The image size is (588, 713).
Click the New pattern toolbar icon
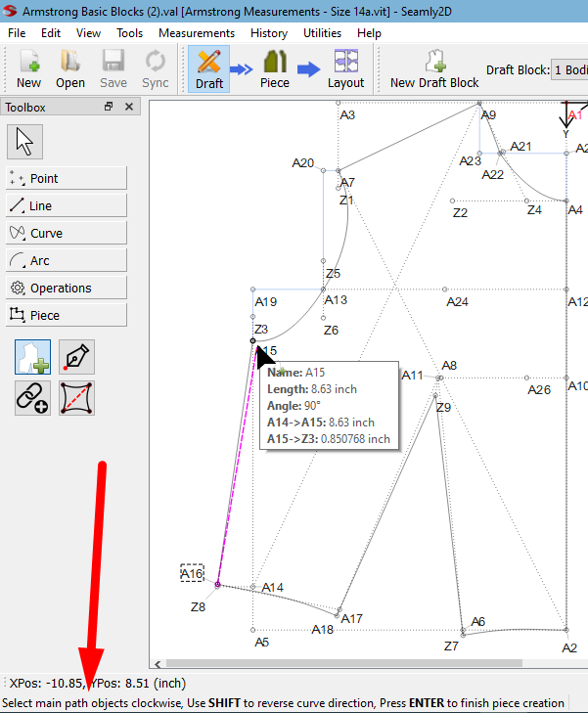pyautogui.click(x=28, y=68)
